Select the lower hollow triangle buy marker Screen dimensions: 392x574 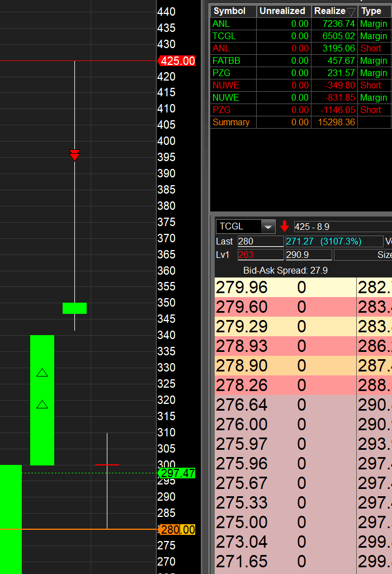[42, 404]
